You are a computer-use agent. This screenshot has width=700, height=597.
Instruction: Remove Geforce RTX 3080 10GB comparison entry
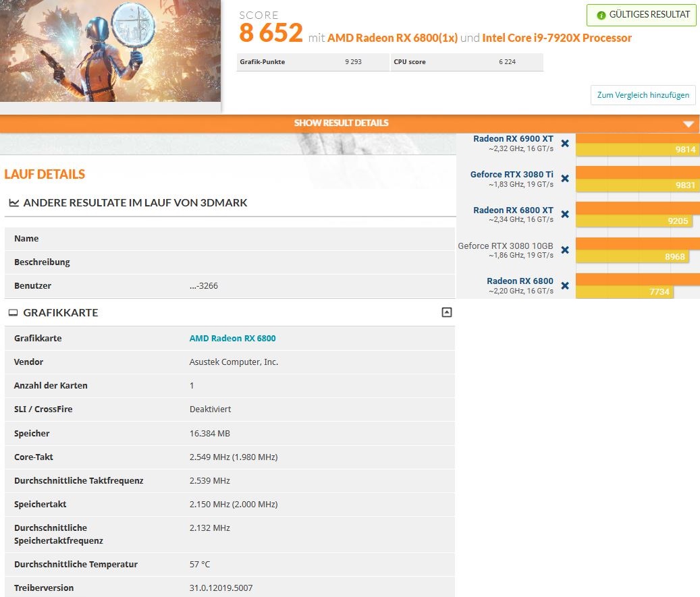coord(565,250)
